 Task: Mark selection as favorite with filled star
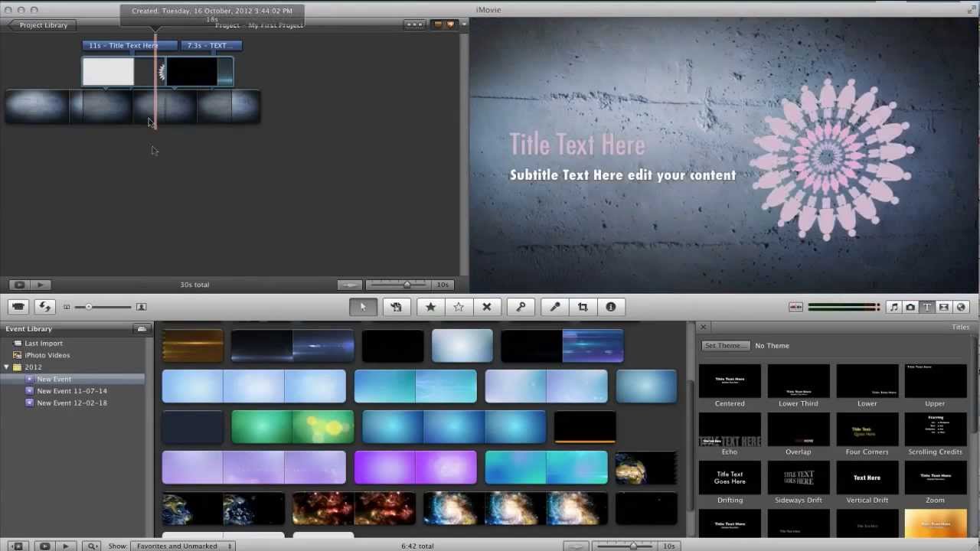(x=430, y=307)
